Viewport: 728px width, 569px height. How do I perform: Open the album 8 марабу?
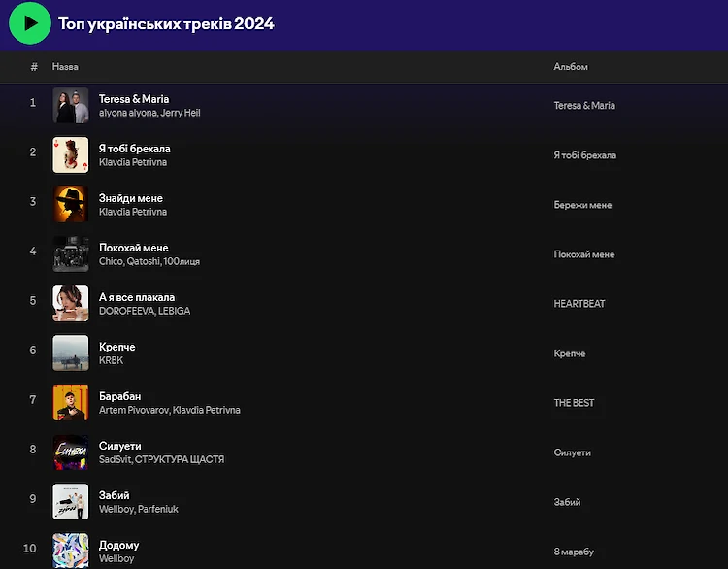574,552
